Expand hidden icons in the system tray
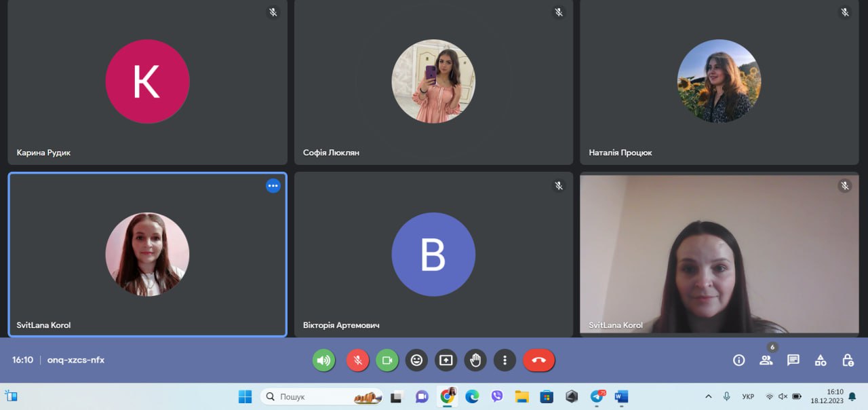 pos(709,396)
